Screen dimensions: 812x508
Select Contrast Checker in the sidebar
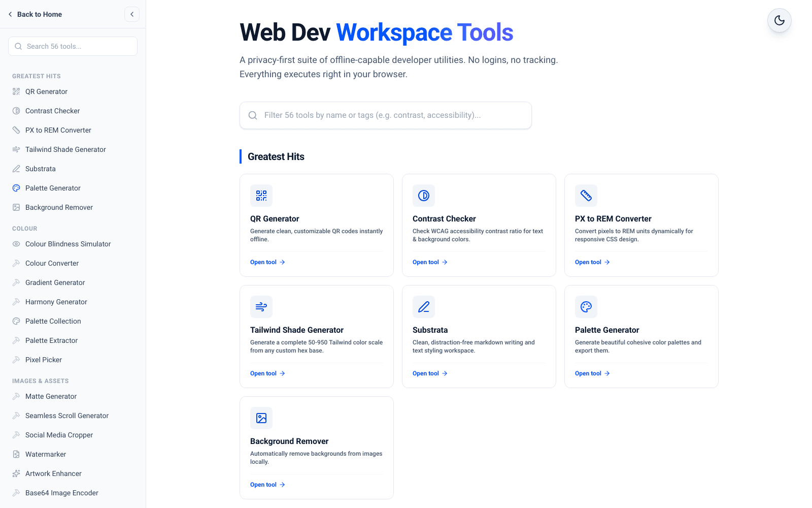[x=73, y=111]
